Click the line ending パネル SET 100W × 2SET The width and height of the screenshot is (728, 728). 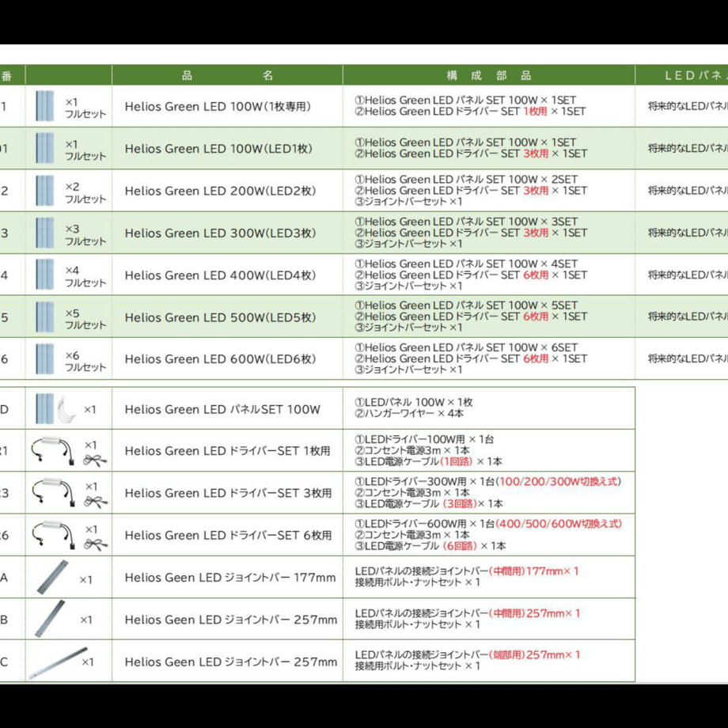pos(466,179)
